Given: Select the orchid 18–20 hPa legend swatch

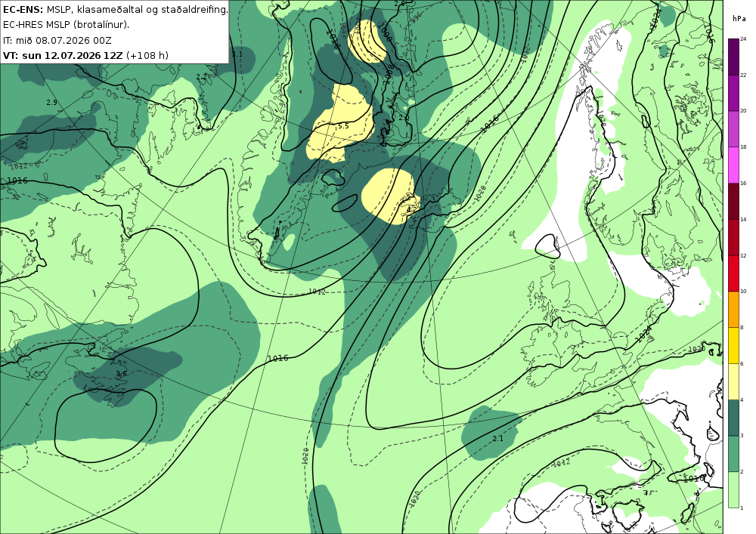Looking at the screenshot, I should [733, 128].
